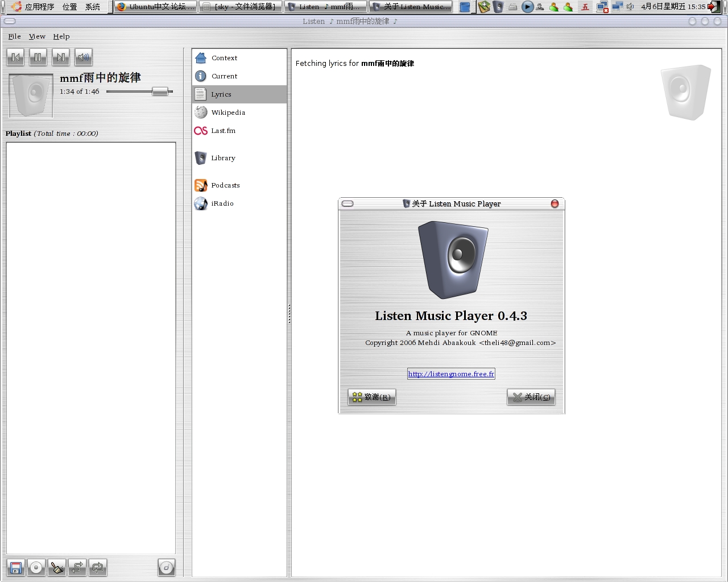The height and width of the screenshot is (582, 728).
Task: Click the date and time clock
Action: click(673, 7)
